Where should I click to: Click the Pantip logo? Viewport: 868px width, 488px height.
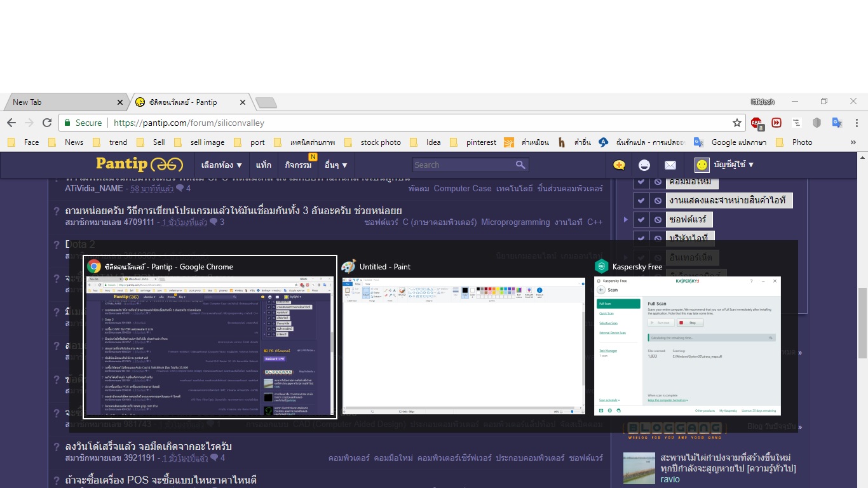(x=139, y=165)
